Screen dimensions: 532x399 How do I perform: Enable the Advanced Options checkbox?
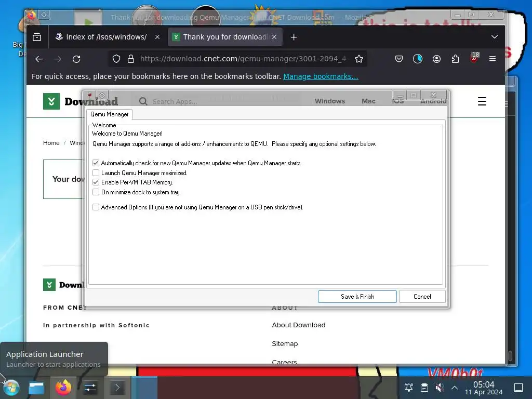click(x=96, y=207)
